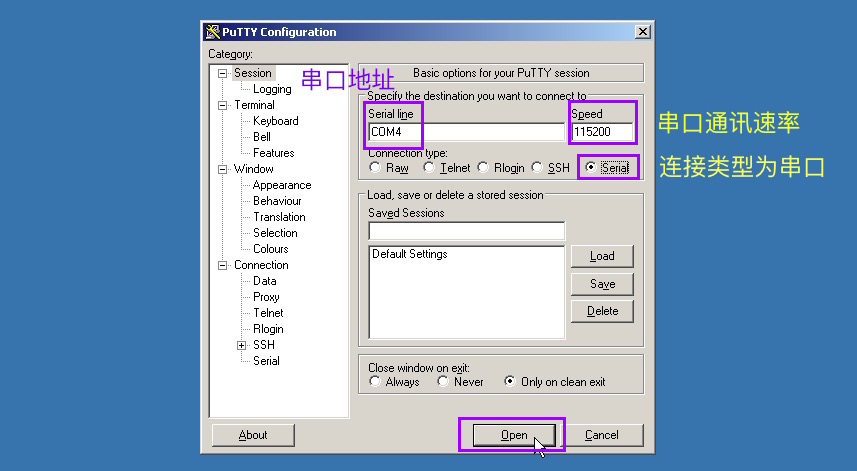Select Session category
857x471 pixels.
click(253, 73)
